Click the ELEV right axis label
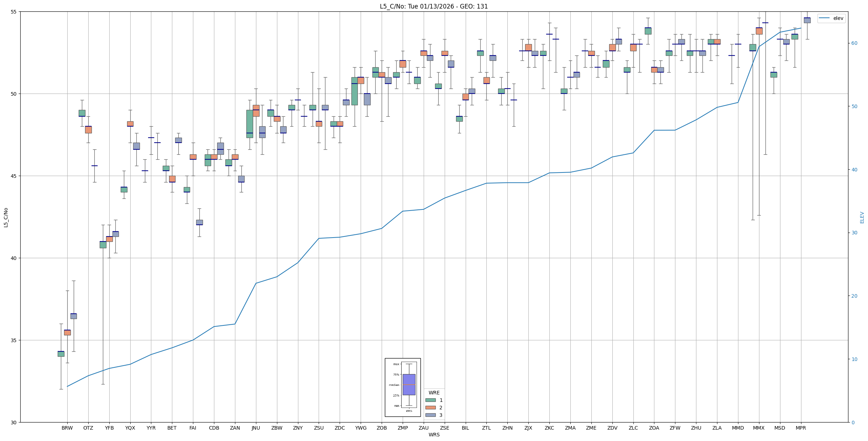 [862, 217]
